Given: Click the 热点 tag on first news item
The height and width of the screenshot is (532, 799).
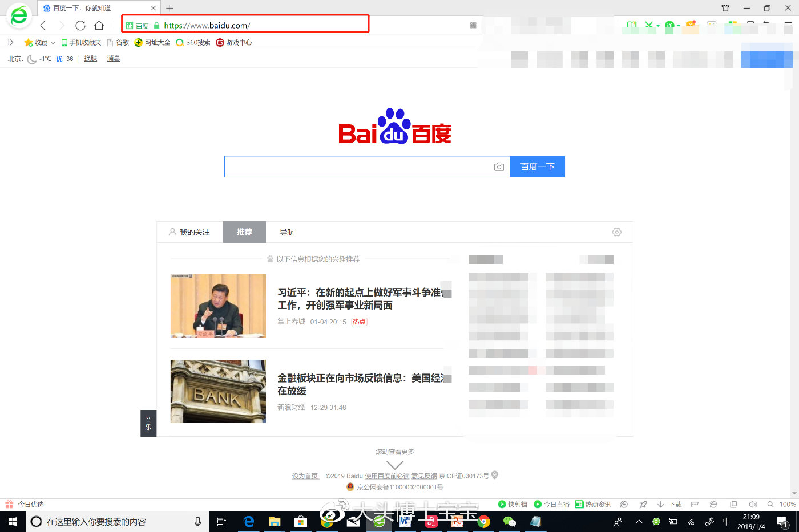Looking at the screenshot, I should [359, 322].
